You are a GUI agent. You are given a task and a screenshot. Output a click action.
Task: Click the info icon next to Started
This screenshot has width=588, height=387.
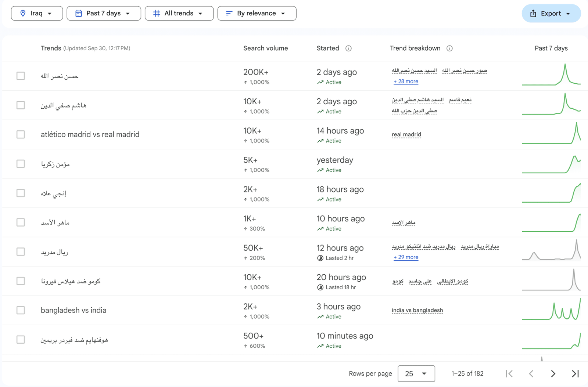point(348,48)
